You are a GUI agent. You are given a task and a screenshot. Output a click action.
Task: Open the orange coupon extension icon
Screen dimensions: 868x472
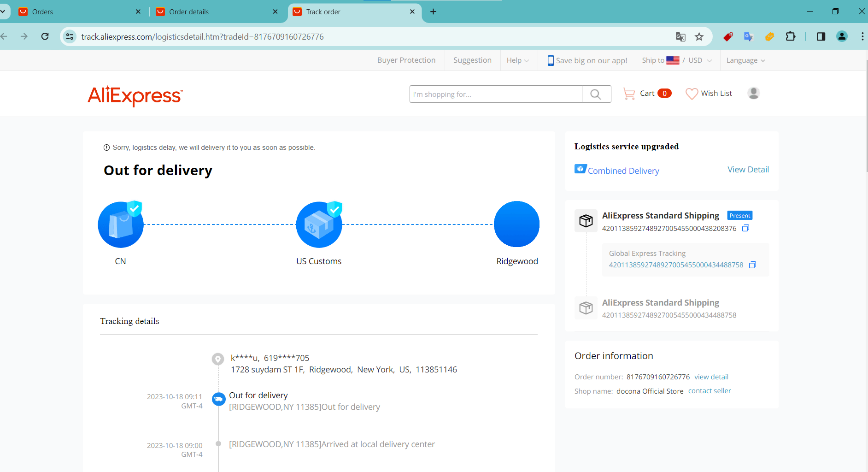pos(769,36)
